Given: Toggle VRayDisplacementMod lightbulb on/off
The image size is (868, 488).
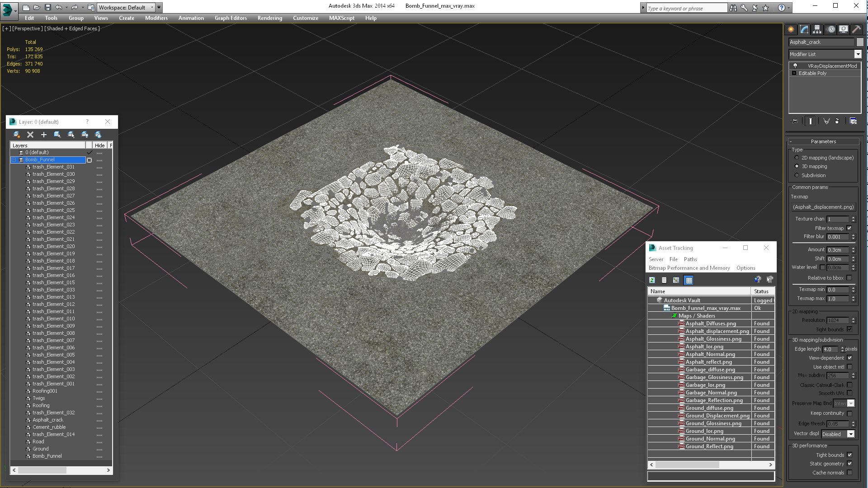Looking at the screenshot, I should click(x=795, y=66).
